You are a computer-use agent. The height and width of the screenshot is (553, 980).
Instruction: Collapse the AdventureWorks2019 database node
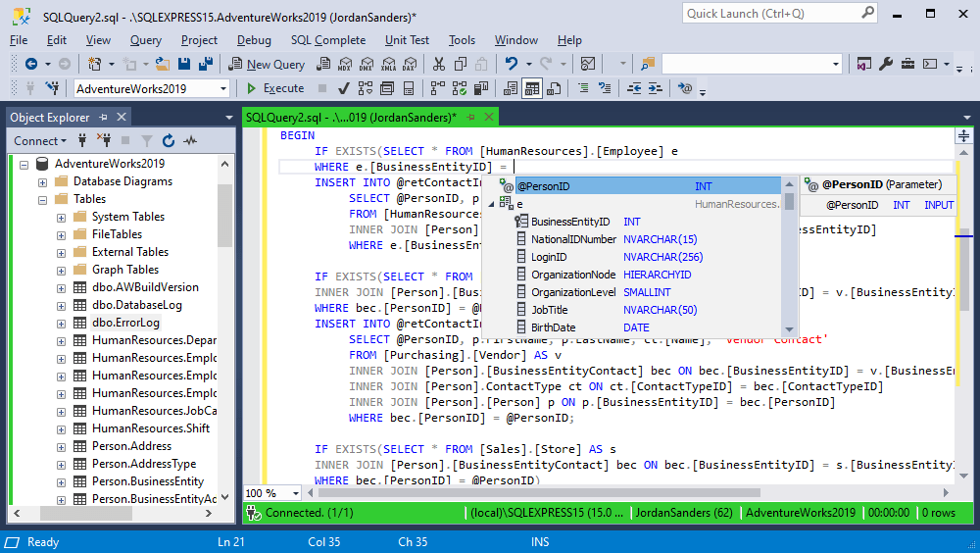click(x=24, y=165)
